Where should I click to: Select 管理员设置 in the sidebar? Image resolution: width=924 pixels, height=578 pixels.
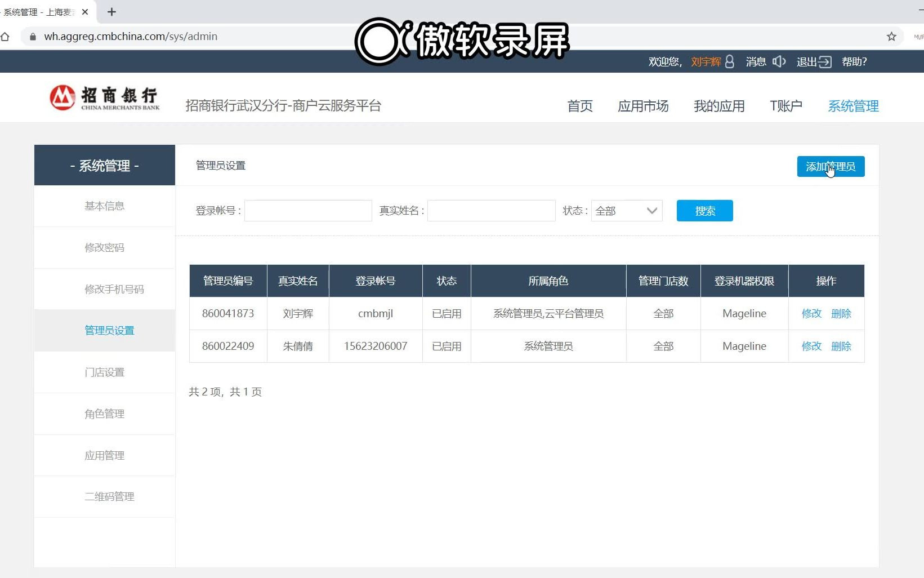105,331
